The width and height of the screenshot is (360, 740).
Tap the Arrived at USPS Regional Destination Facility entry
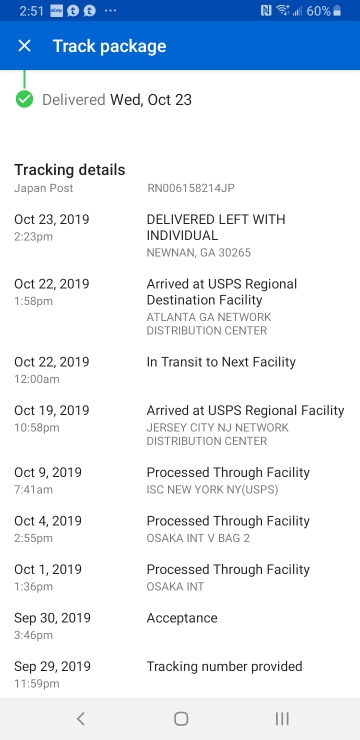[x=180, y=307]
